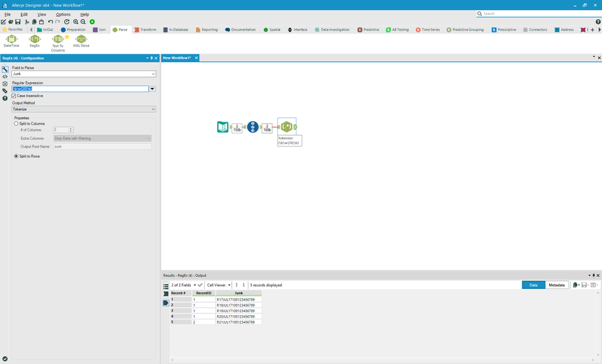Open the File menu

coord(7,14)
